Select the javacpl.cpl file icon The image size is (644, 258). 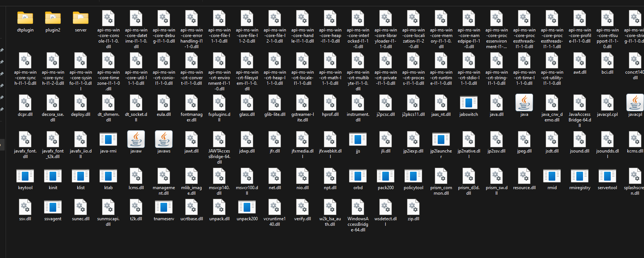coord(607,103)
